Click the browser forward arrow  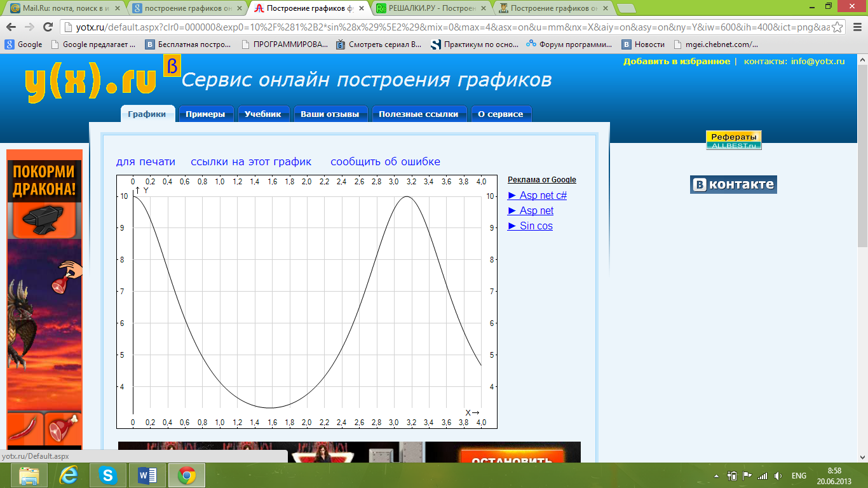[x=29, y=27]
